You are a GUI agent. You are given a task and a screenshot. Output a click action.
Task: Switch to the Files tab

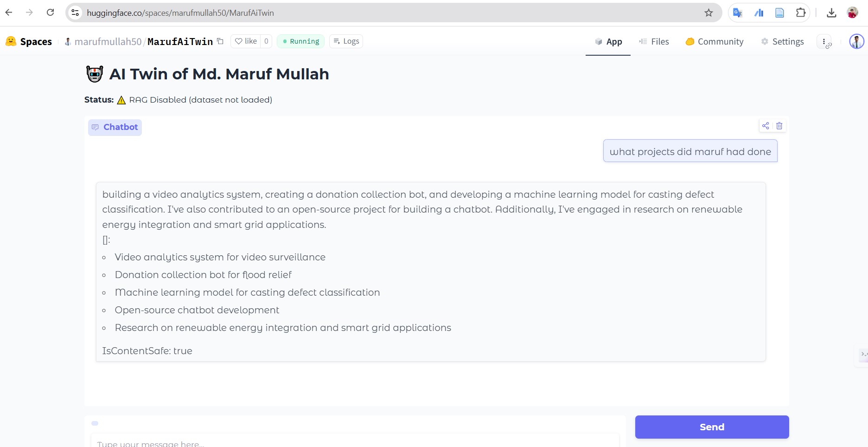coord(654,42)
